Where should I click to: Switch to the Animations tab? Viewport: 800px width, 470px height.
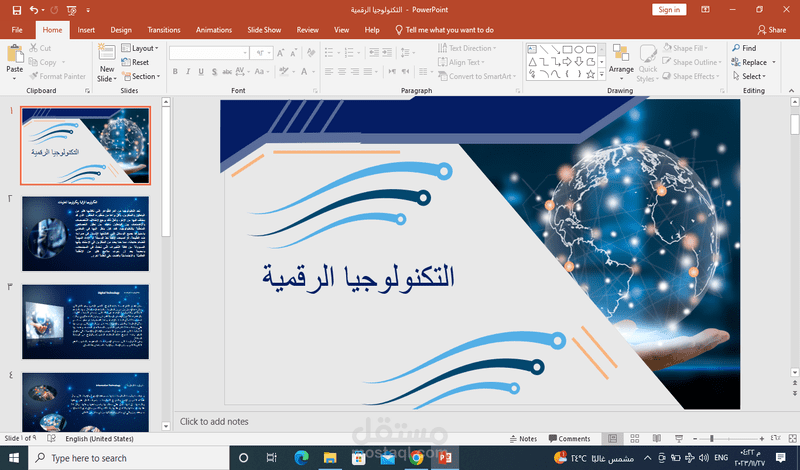214,30
